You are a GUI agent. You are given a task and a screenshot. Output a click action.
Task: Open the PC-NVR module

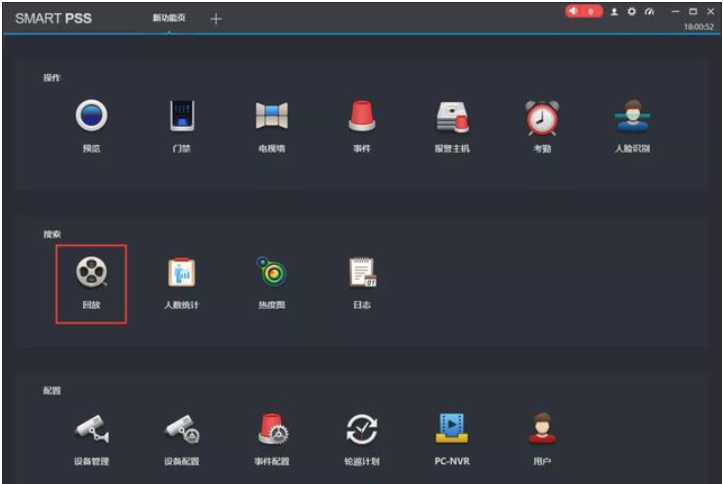point(452,430)
